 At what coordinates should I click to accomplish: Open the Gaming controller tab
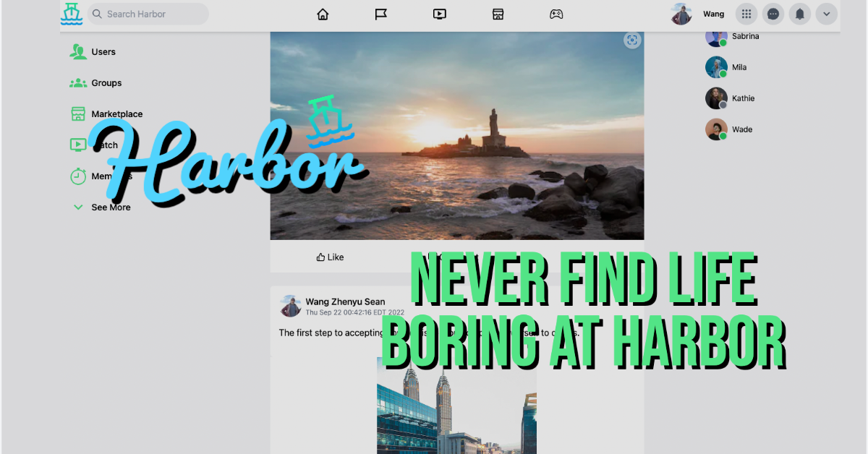556,14
